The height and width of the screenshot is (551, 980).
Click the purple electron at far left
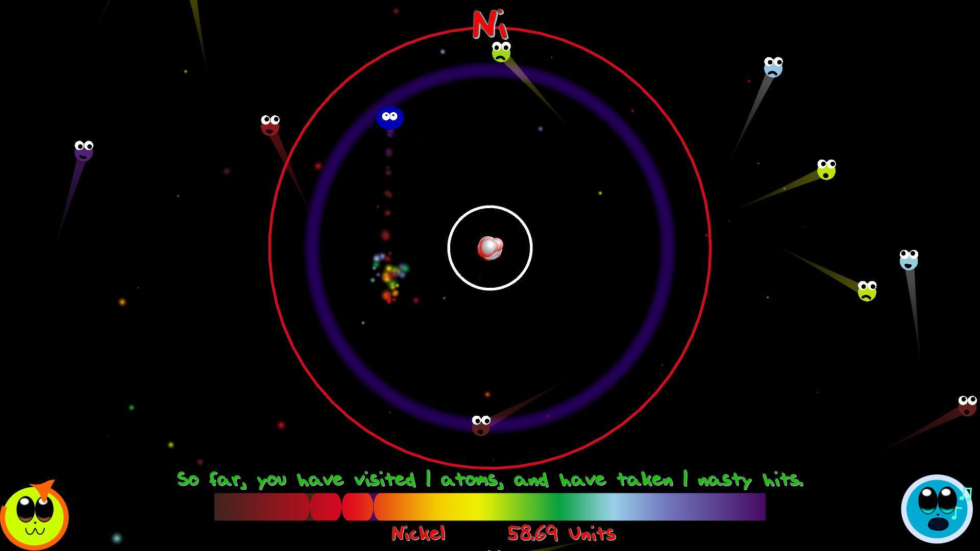click(x=84, y=151)
